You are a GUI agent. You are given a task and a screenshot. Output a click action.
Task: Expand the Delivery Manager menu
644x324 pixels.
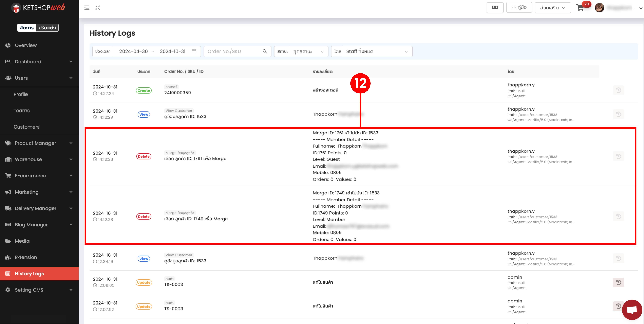[x=39, y=208]
